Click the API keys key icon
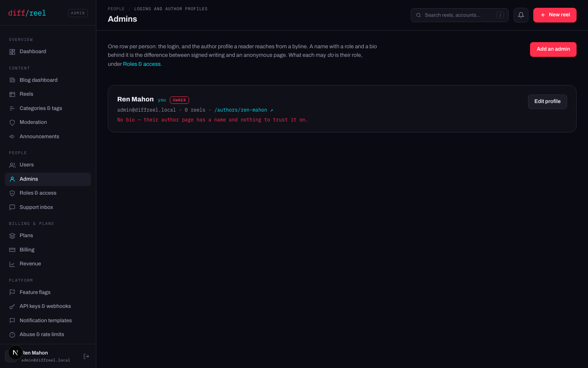Image resolution: width=588 pixels, height=368 pixels. (x=12, y=307)
